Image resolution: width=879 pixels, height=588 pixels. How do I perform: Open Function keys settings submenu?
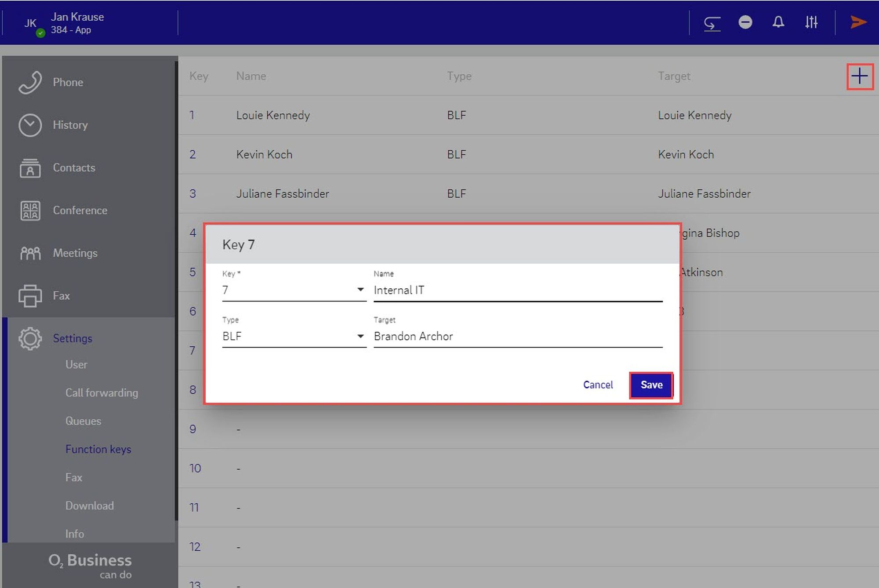click(98, 449)
